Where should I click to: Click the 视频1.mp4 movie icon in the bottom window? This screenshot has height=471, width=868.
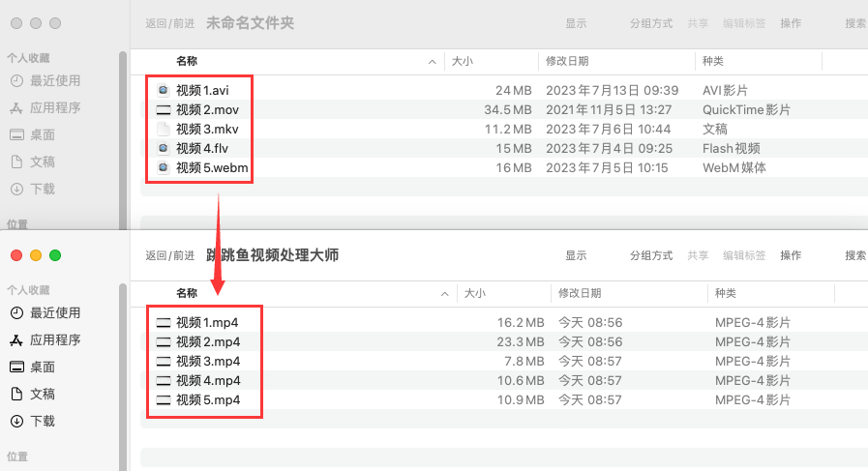[x=163, y=323]
